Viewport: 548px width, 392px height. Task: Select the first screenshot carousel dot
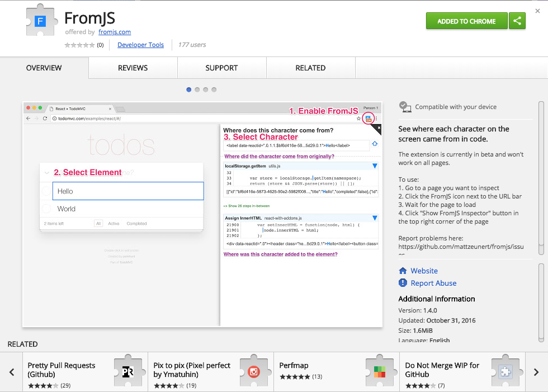coord(189,90)
